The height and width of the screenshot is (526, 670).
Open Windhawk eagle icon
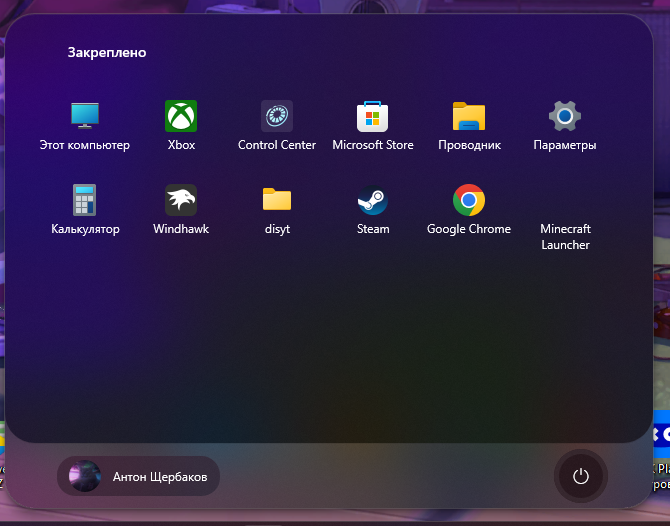click(181, 210)
